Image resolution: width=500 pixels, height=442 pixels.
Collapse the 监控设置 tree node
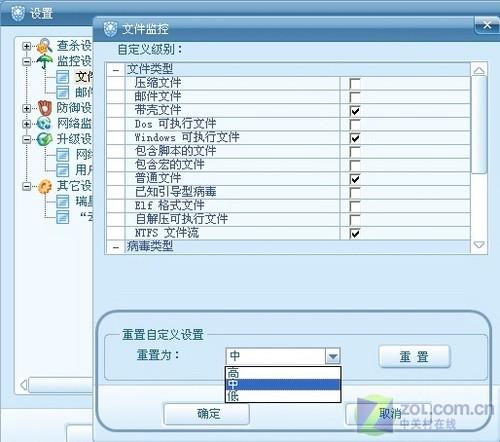[27, 61]
